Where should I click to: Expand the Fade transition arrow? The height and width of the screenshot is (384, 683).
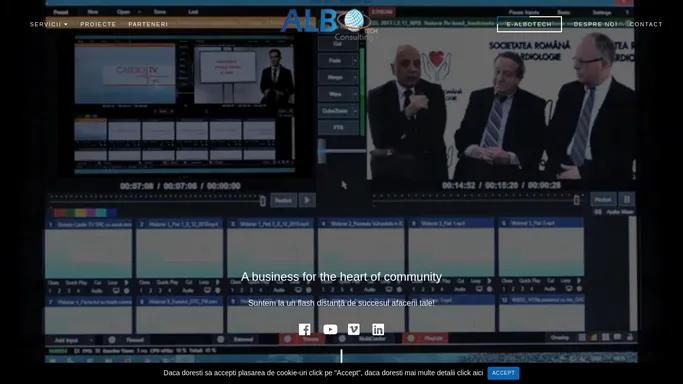coord(355,61)
